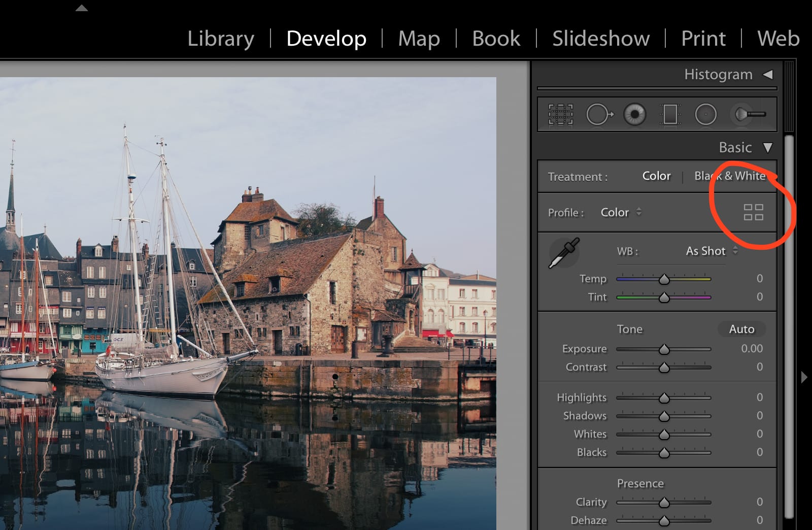Image resolution: width=812 pixels, height=530 pixels.
Task: Click the Dehaze value field
Action: pyautogui.click(x=759, y=520)
